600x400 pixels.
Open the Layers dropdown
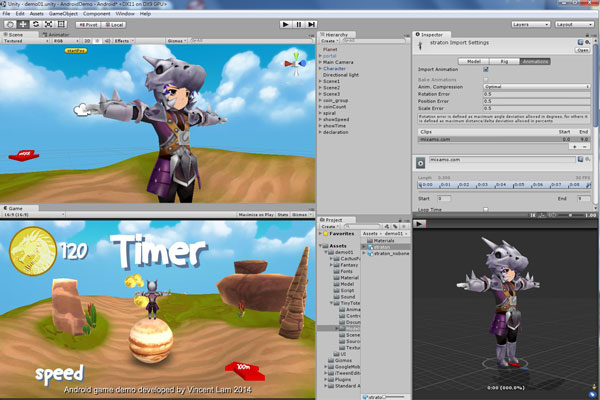(530, 24)
